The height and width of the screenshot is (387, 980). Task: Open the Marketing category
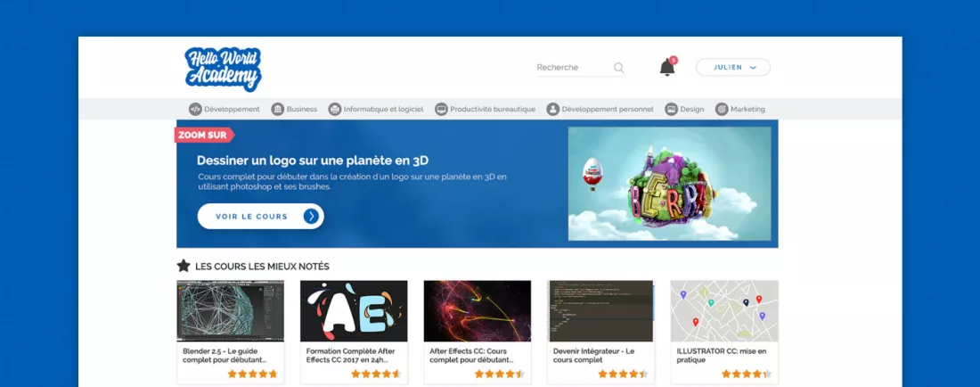(740, 109)
